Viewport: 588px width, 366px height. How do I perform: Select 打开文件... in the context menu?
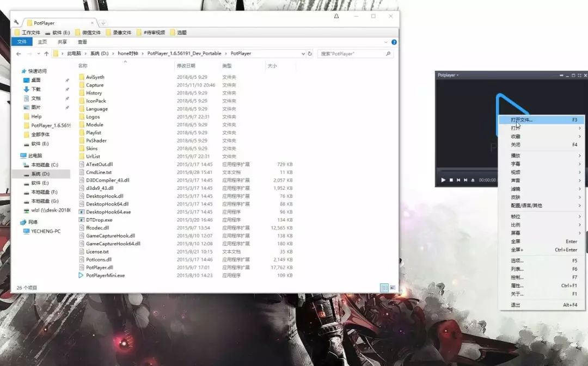[x=542, y=120]
